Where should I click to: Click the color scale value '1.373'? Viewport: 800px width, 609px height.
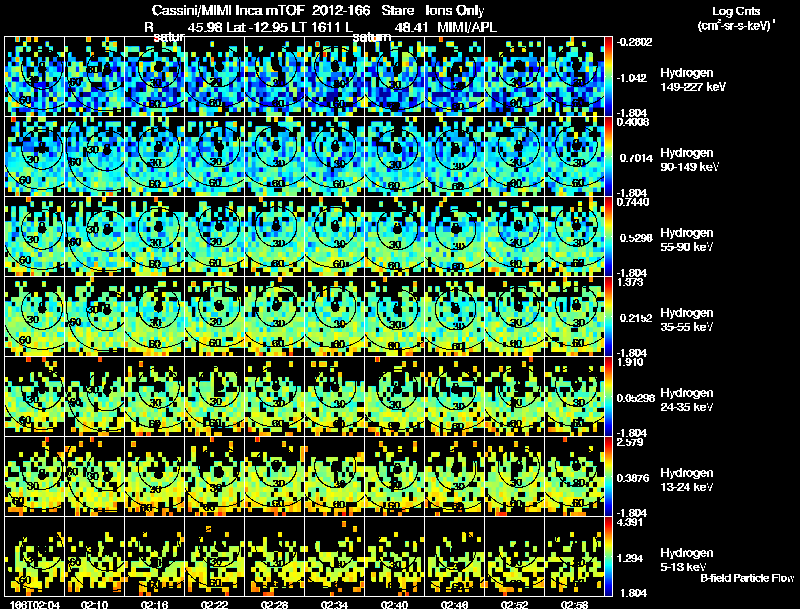tap(630, 282)
